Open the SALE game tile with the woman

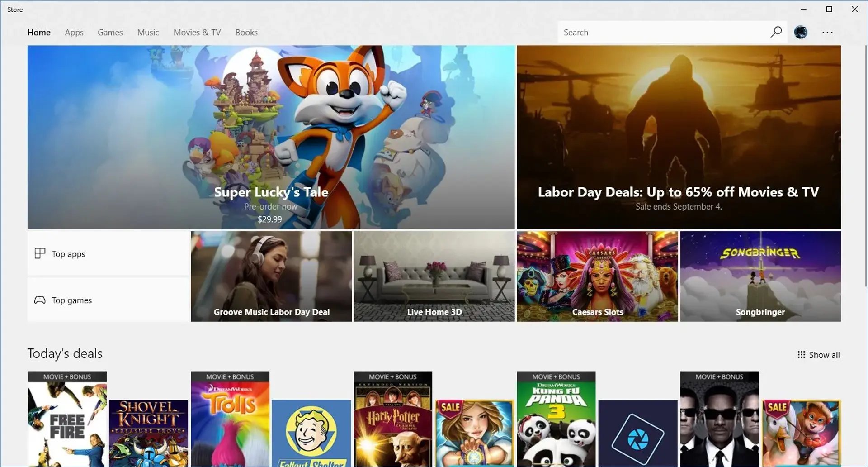(x=474, y=433)
